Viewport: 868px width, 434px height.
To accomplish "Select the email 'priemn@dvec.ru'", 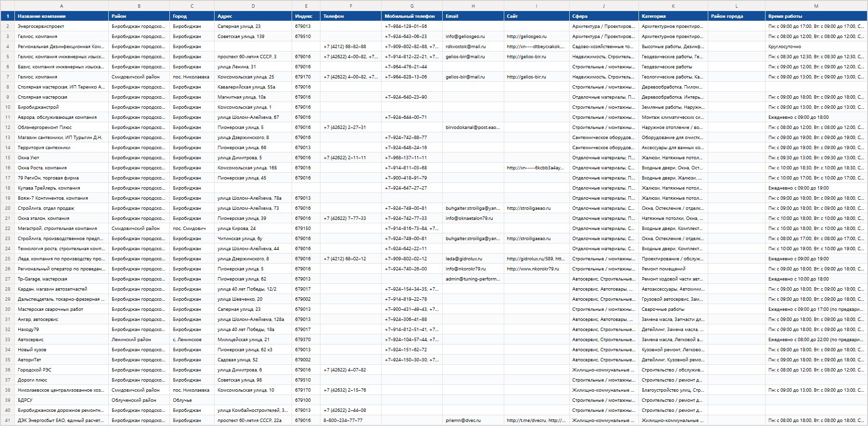I will (473, 421).
